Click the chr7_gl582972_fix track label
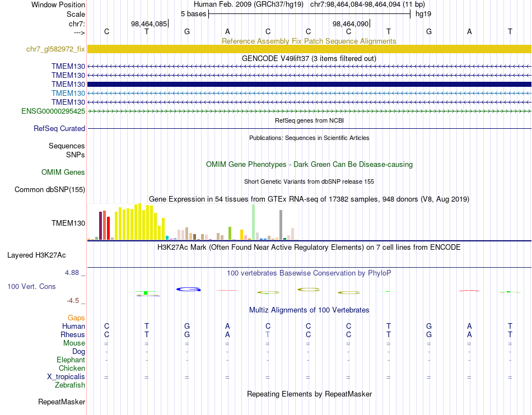Image resolution: width=532 pixels, height=415 pixels. 55,49
